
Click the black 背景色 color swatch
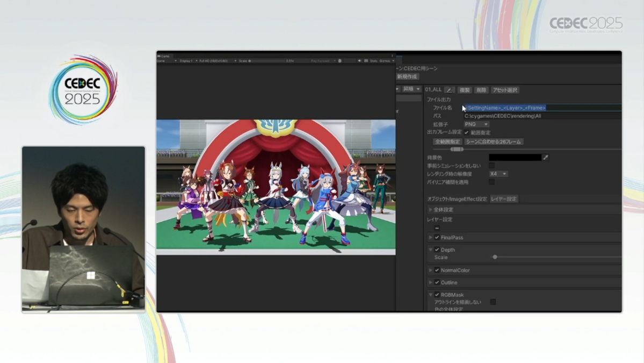(x=515, y=158)
